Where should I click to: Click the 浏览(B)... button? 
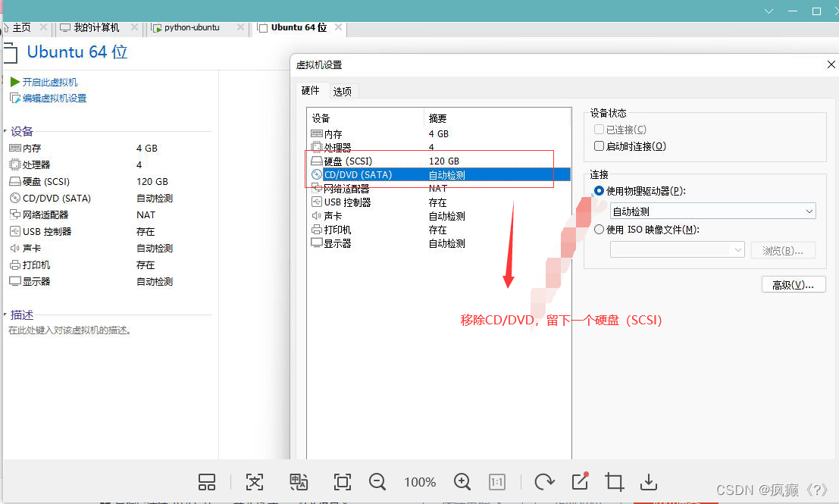point(783,250)
